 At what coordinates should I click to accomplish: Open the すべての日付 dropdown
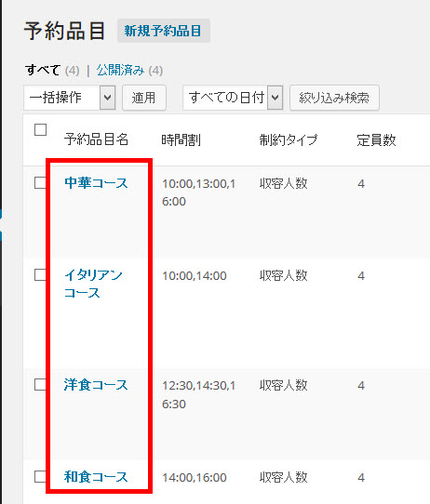pos(233,98)
